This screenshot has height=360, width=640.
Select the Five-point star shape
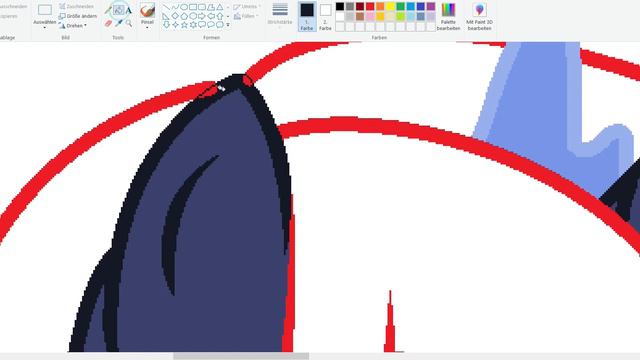(x=184, y=25)
